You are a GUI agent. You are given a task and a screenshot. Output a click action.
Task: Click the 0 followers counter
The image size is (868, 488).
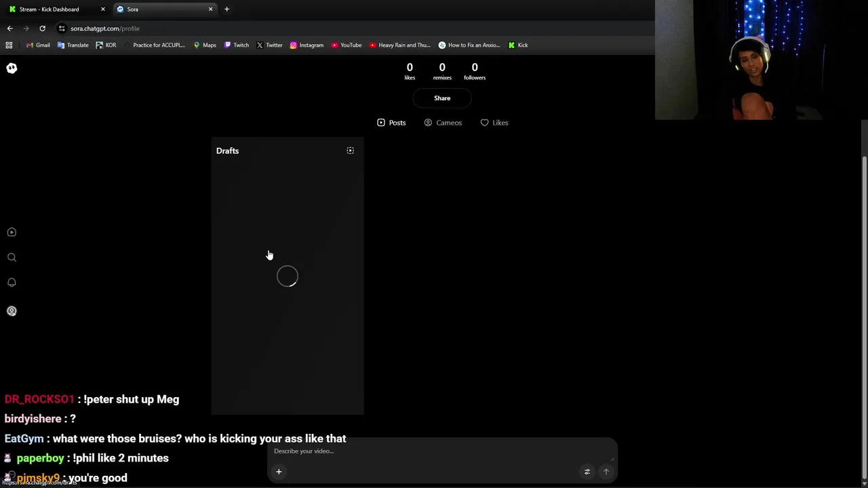tap(475, 71)
